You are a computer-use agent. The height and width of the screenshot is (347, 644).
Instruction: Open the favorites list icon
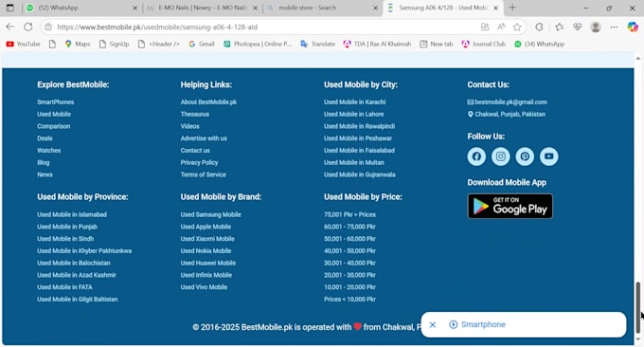(x=559, y=27)
